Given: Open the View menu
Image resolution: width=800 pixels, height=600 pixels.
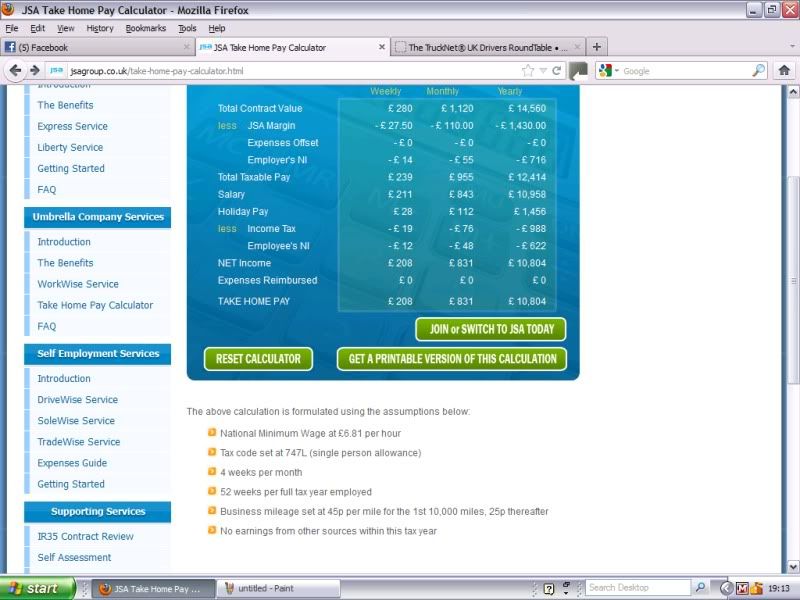Looking at the screenshot, I should (65, 28).
